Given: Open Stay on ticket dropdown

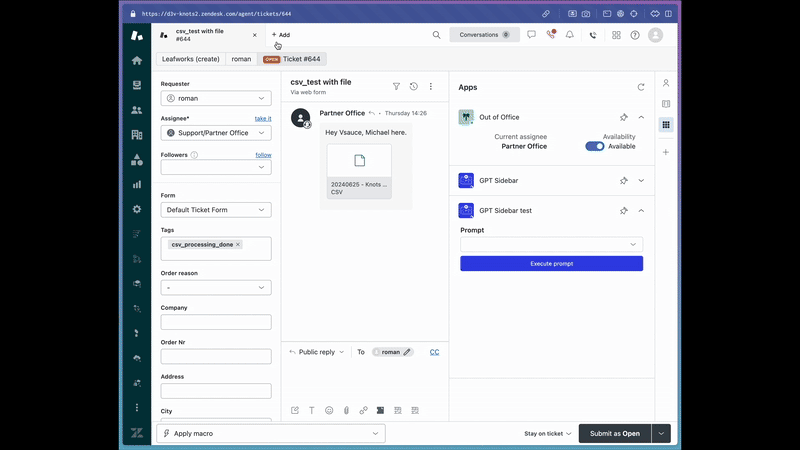Looking at the screenshot, I should click(547, 434).
